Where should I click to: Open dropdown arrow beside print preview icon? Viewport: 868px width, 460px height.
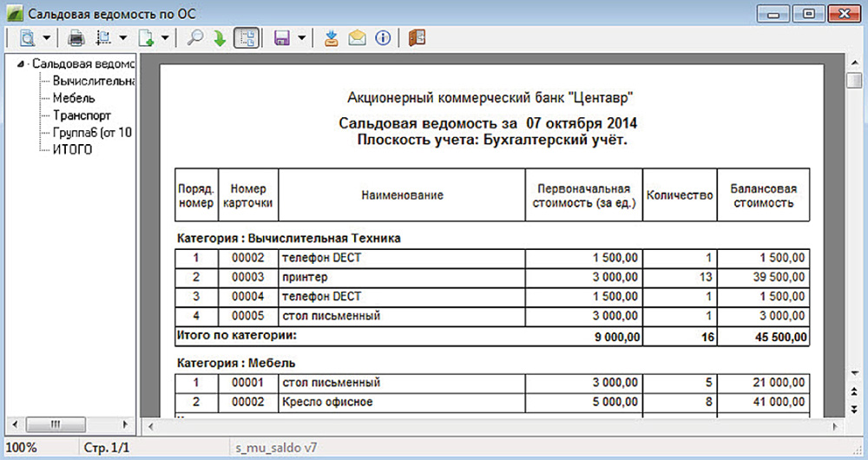tap(46, 37)
